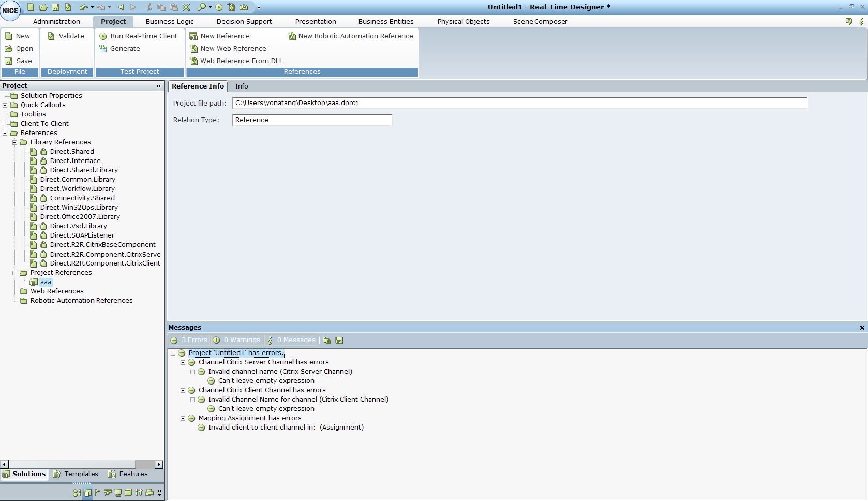Click the New Web Reference icon
The image size is (868, 501).
click(x=194, y=49)
